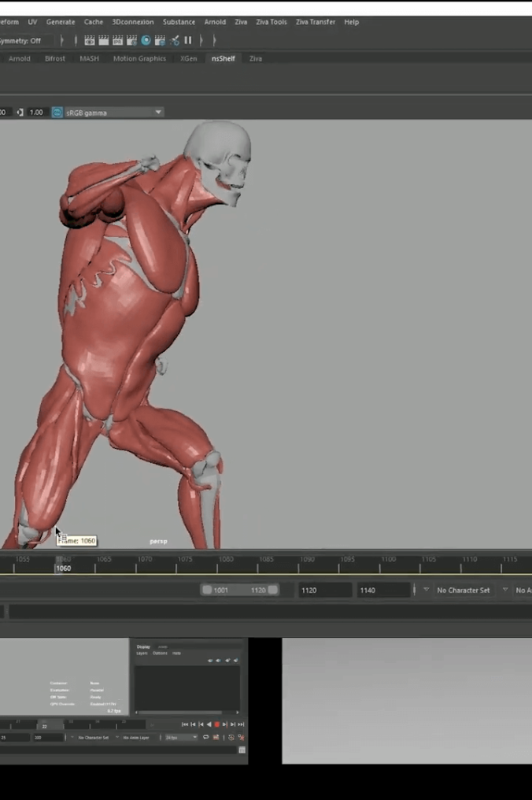Click the persp camera label in viewport
The width and height of the screenshot is (532, 800).
pos(159,541)
